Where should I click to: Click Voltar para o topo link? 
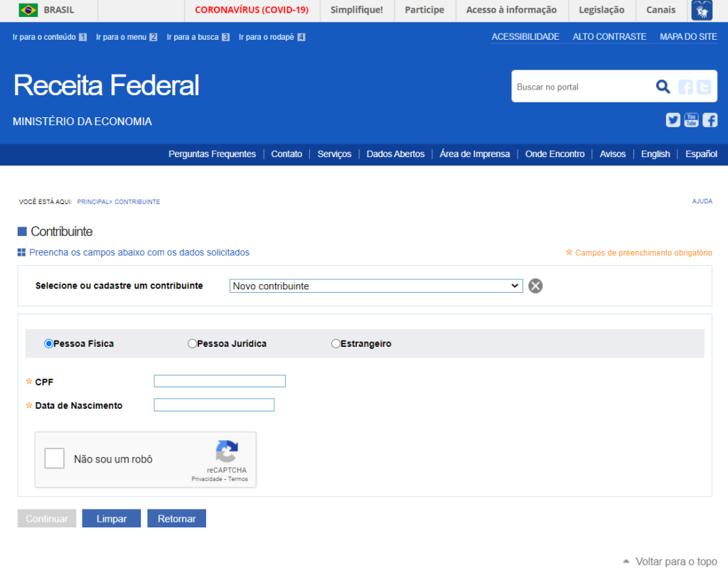(x=676, y=561)
